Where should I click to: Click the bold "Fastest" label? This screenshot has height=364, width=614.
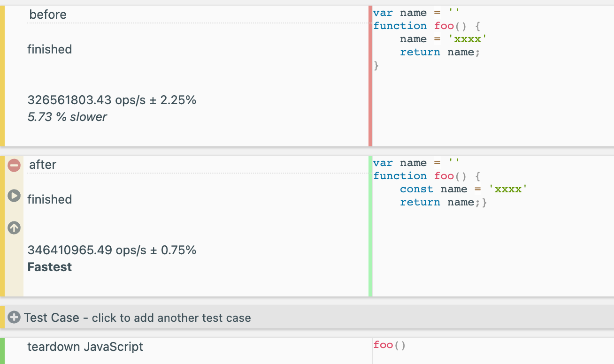tap(50, 267)
